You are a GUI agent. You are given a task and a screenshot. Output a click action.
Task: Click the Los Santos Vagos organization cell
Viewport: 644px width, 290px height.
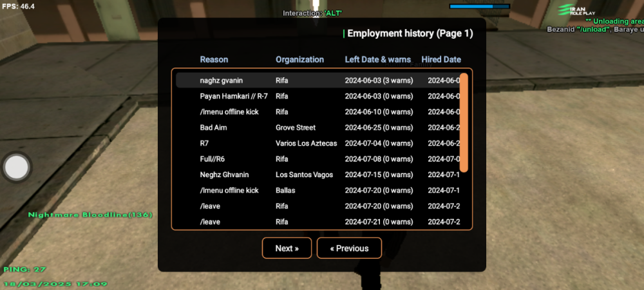pyautogui.click(x=305, y=175)
